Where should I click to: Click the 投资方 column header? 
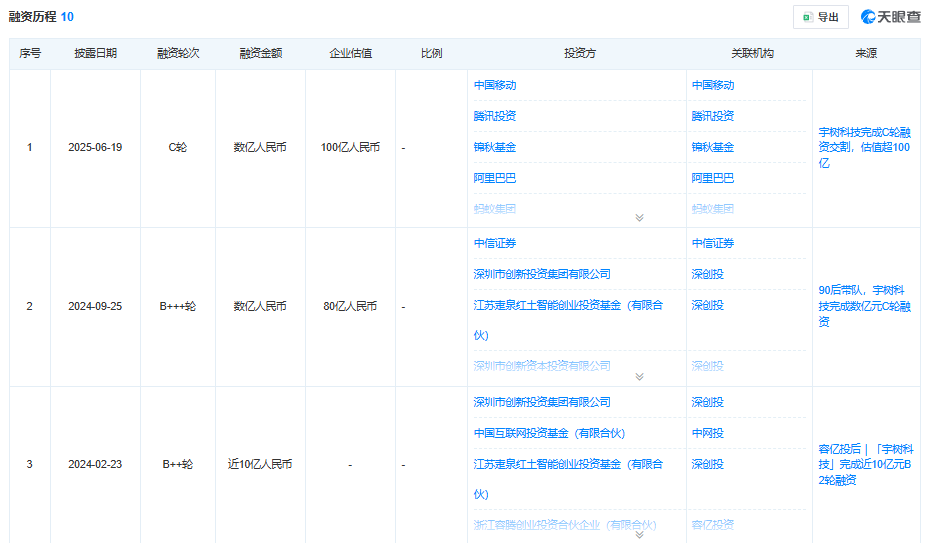click(580, 54)
